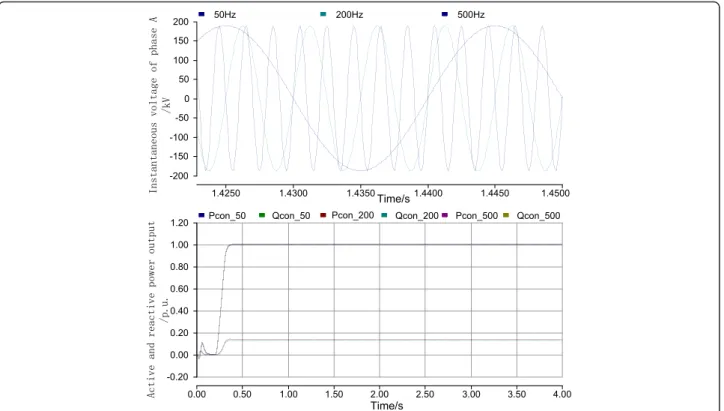Click the '2.50' time tick label
Screen dimensions: 724x411
tap(425, 394)
